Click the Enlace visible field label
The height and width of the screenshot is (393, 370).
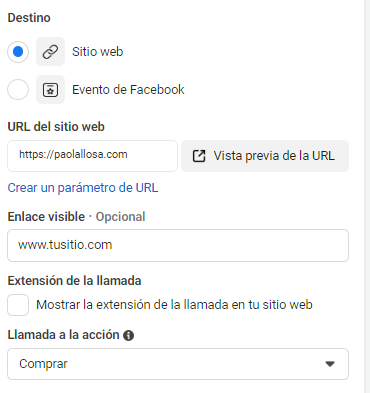pyautogui.click(x=46, y=217)
